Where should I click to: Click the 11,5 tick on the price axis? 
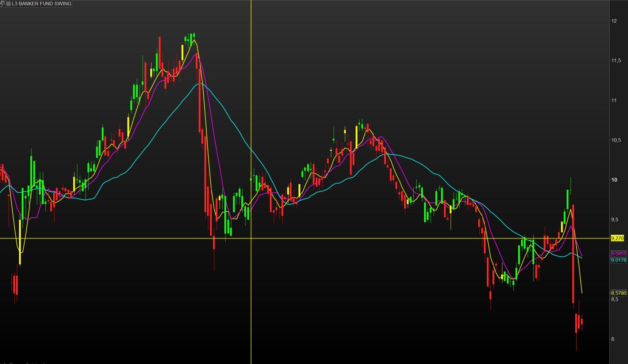(616, 61)
